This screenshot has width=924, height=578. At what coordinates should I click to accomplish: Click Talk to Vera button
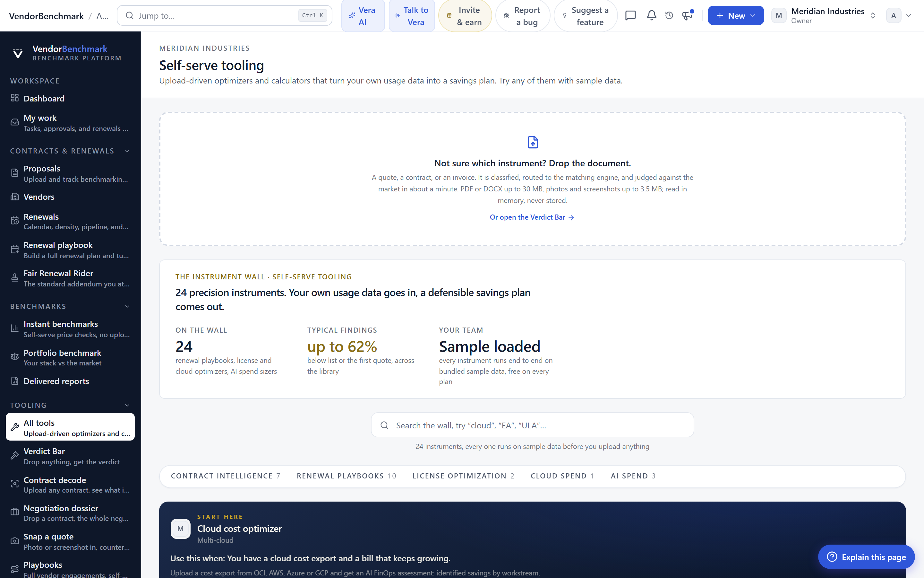[x=412, y=16]
